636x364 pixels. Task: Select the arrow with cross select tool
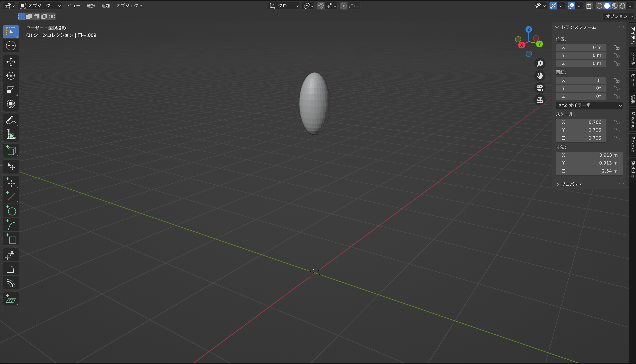pyautogui.click(x=11, y=166)
